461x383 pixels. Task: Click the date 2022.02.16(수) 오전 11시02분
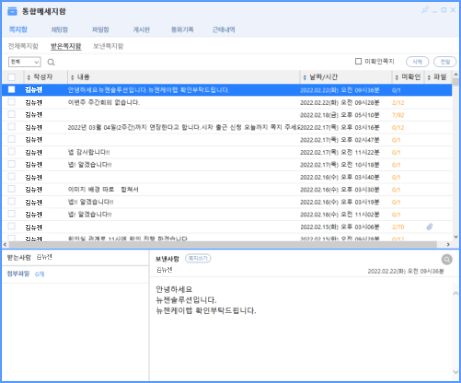[x=340, y=215]
